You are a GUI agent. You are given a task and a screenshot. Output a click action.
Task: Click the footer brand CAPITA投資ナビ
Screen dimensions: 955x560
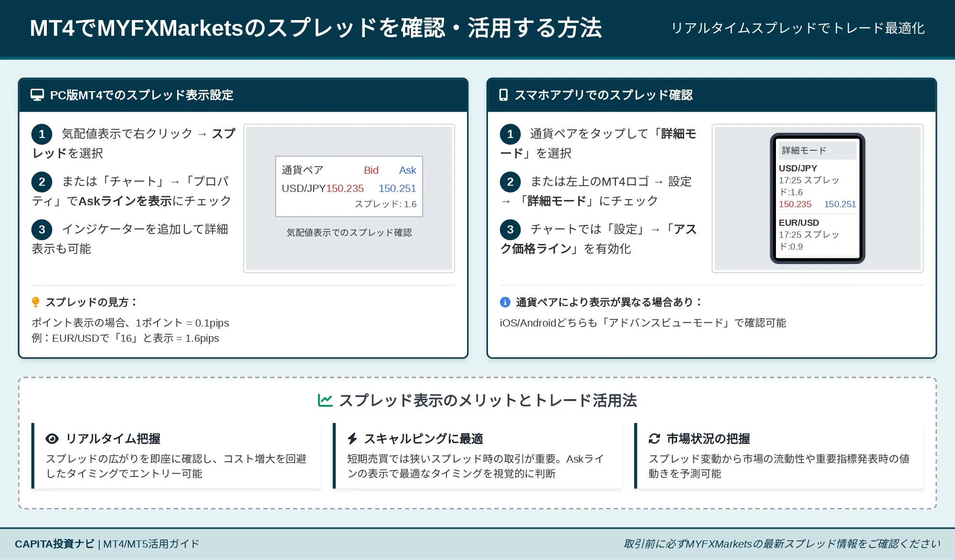pos(54,544)
